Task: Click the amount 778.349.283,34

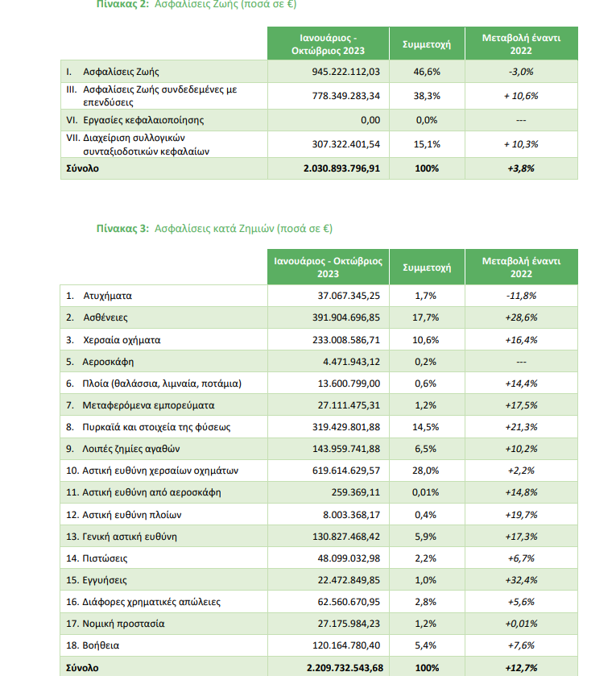Action: [345, 96]
